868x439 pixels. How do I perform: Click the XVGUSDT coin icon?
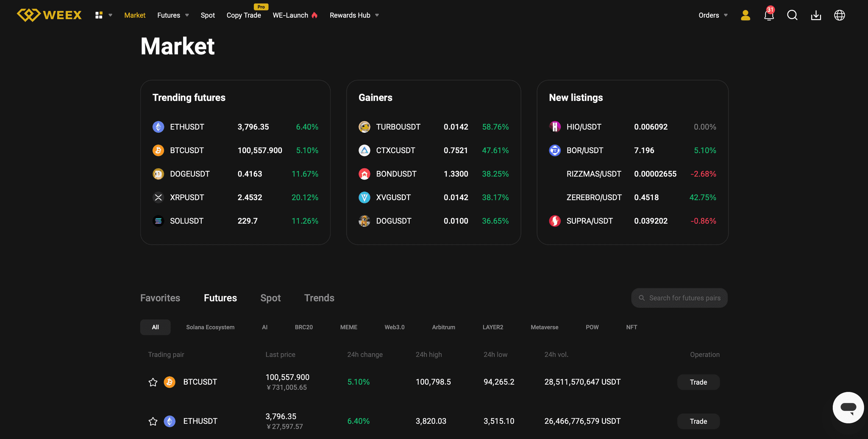tap(364, 197)
